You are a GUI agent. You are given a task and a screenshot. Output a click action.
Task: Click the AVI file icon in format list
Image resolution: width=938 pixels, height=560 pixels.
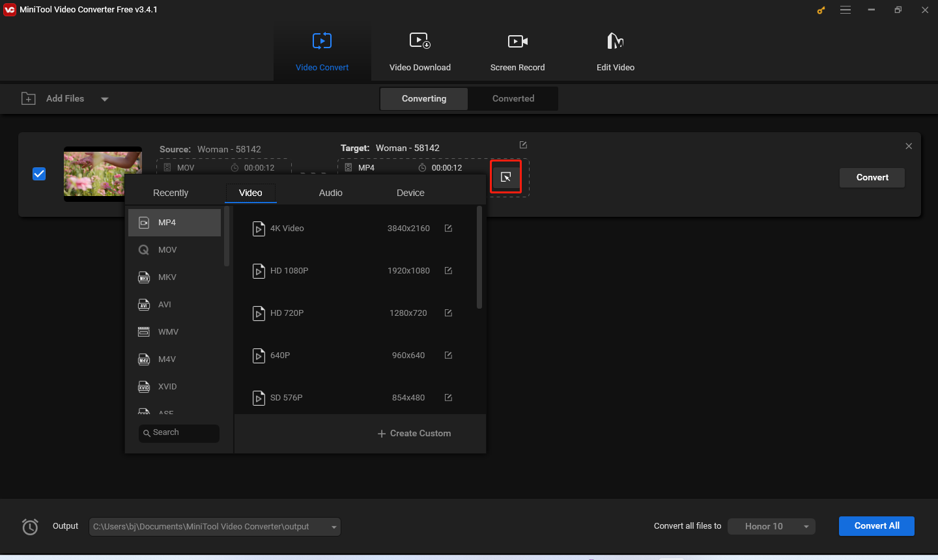(x=144, y=305)
